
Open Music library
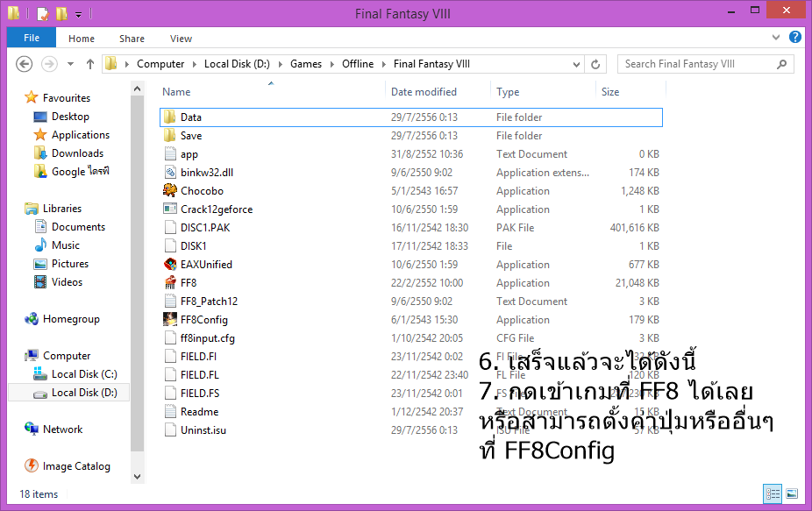[56, 245]
